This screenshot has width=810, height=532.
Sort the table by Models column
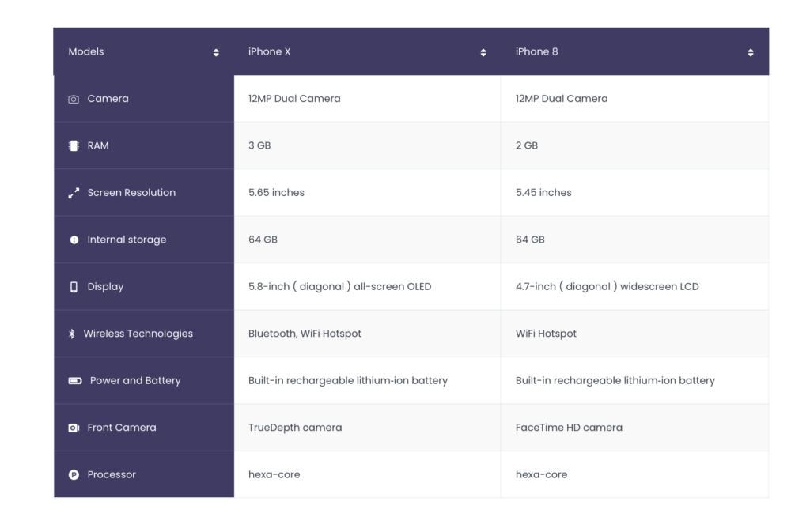pos(215,51)
